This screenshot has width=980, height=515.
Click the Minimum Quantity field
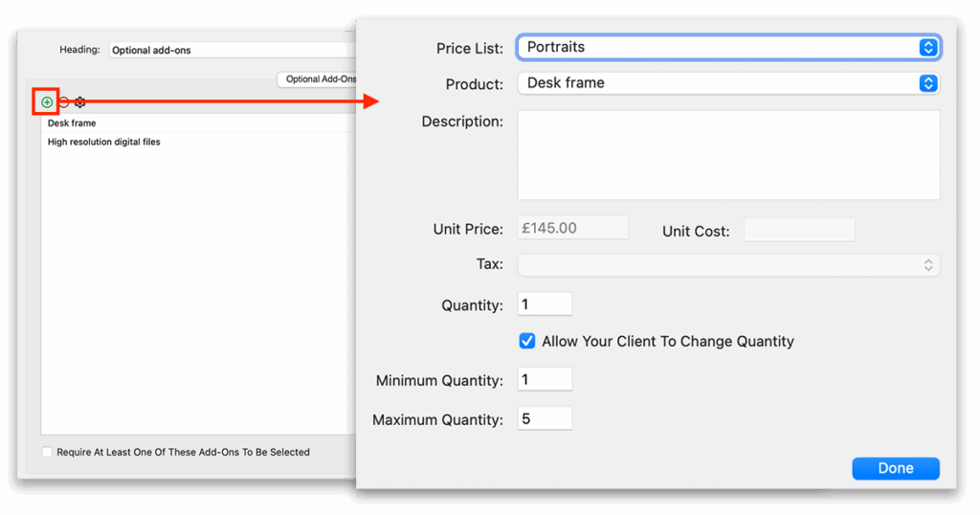[545, 379]
